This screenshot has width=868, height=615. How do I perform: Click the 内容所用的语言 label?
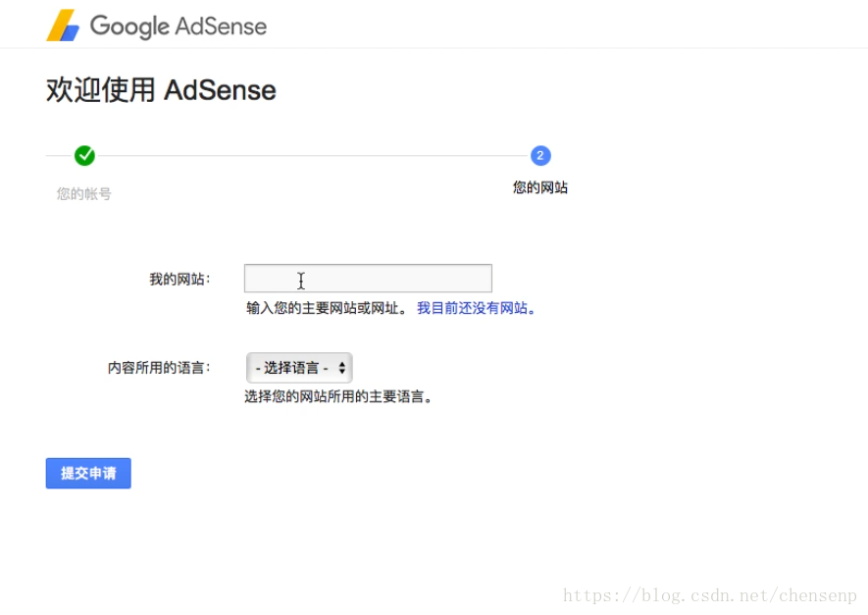tap(159, 368)
